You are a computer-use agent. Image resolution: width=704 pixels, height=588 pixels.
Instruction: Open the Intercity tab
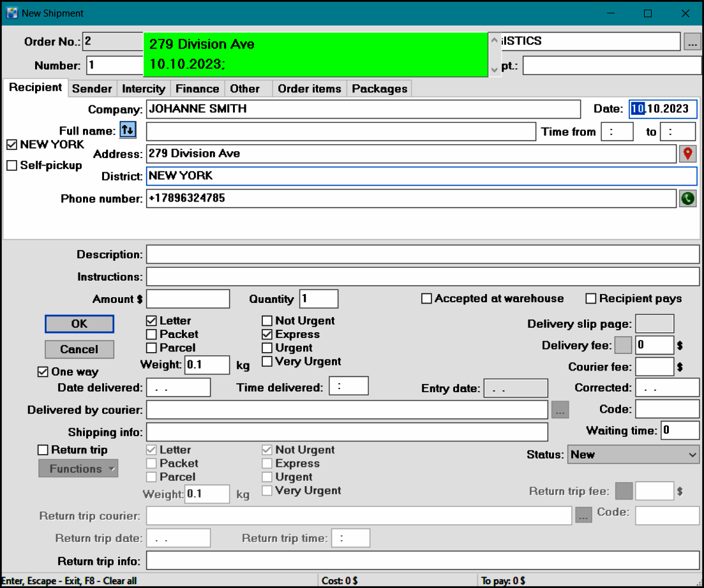point(144,89)
